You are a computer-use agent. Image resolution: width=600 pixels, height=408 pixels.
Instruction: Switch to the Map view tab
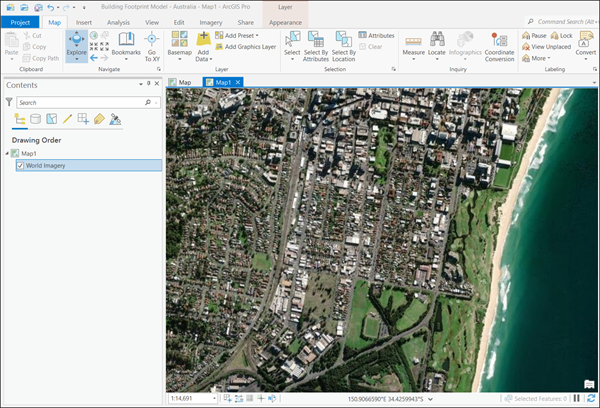[181, 82]
